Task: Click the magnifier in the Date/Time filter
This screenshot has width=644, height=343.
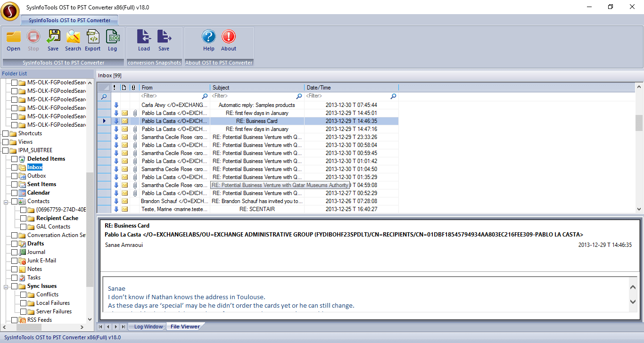Action: 394,96
